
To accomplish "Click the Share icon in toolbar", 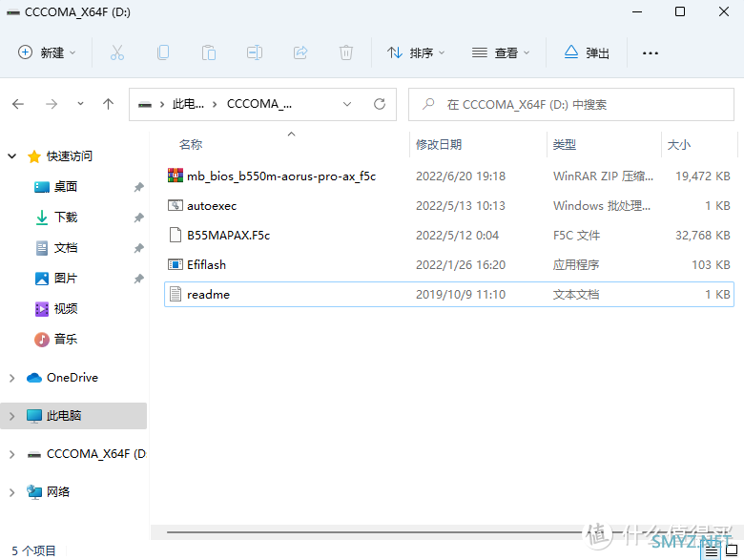I will tap(300, 52).
